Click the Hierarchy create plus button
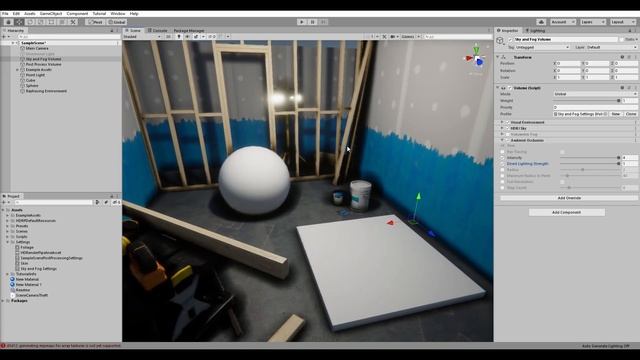The image size is (640, 360). [x=4, y=37]
